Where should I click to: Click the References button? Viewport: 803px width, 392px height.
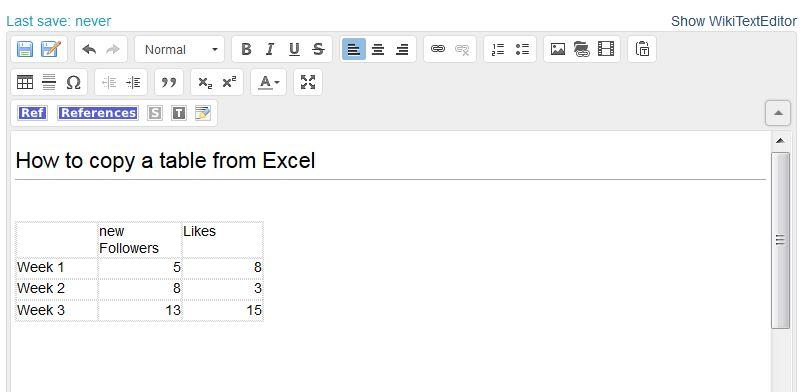click(98, 113)
